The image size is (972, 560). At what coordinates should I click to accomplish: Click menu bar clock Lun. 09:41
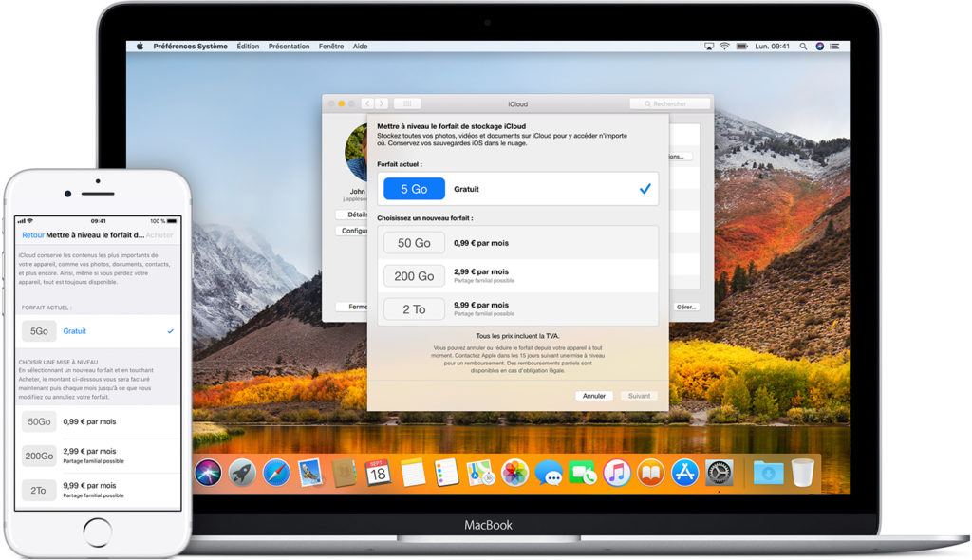point(772,46)
